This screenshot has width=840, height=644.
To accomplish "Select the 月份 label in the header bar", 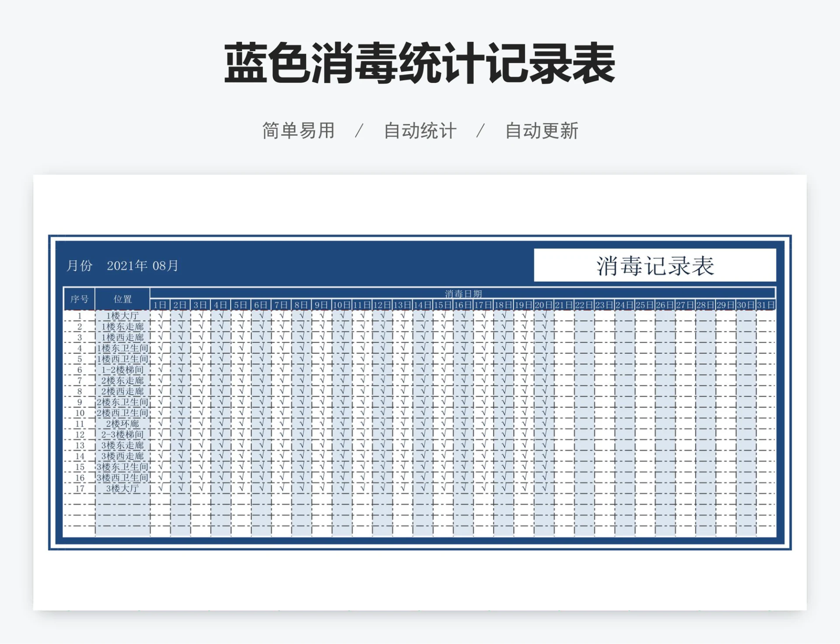I will pos(79,264).
